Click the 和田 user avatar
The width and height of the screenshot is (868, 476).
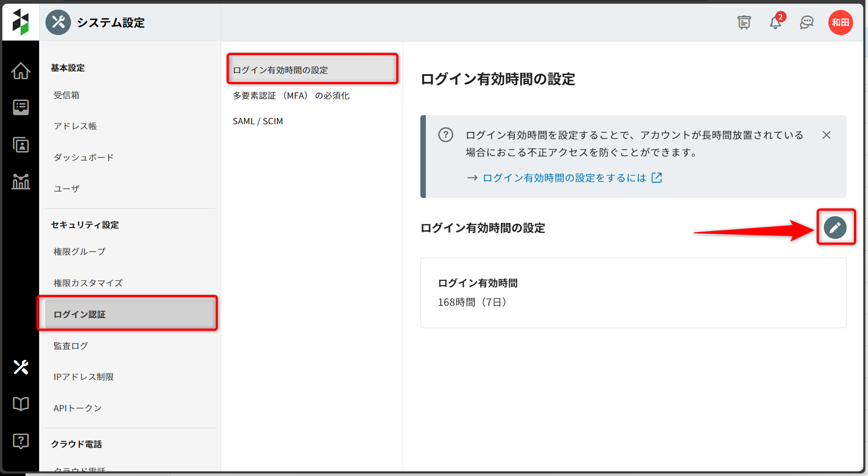point(840,22)
